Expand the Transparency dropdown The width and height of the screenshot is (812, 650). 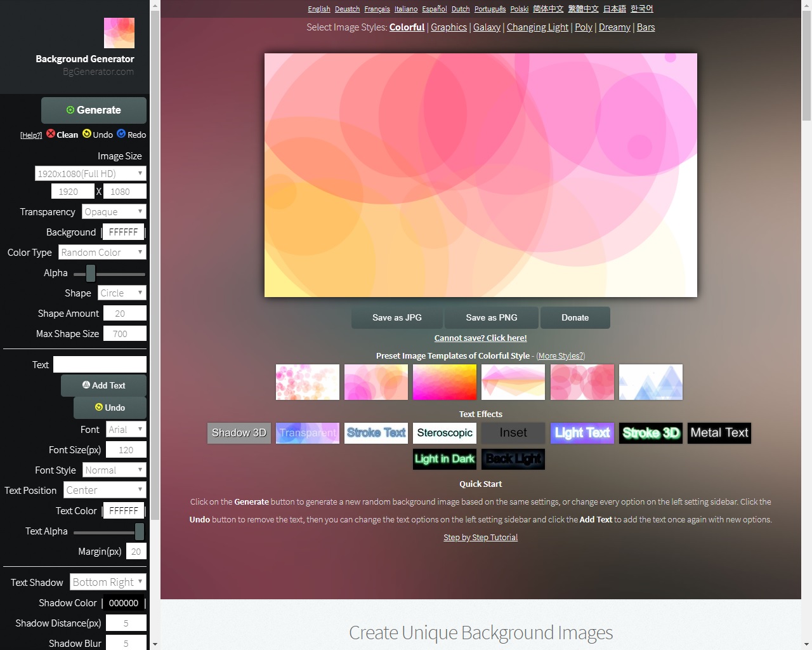coord(114,212)
